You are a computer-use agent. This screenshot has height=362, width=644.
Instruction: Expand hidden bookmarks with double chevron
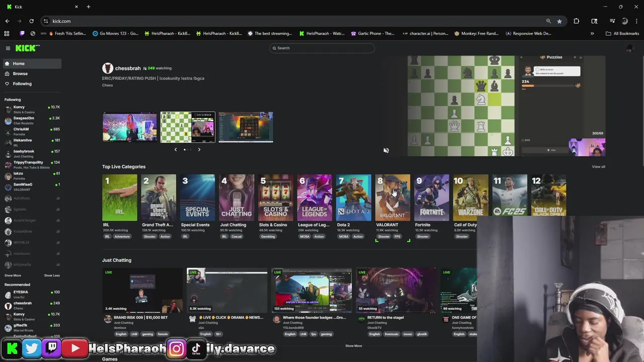coord(592,34)
